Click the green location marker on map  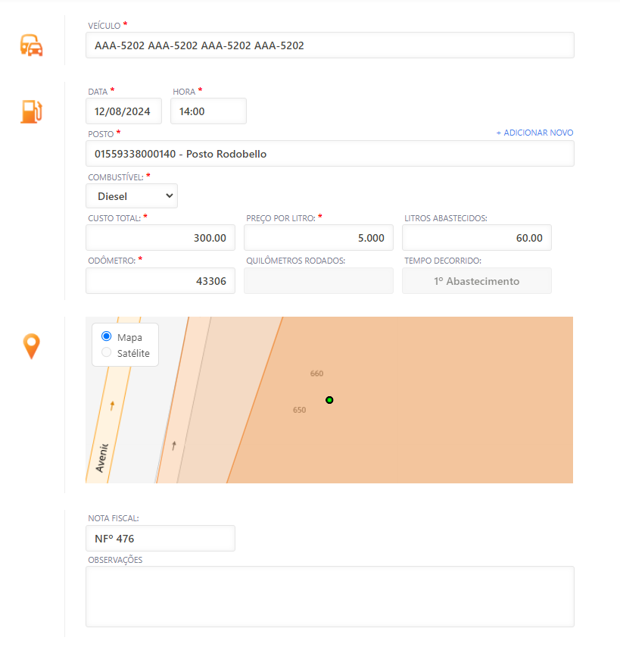(x=329, y=400)
